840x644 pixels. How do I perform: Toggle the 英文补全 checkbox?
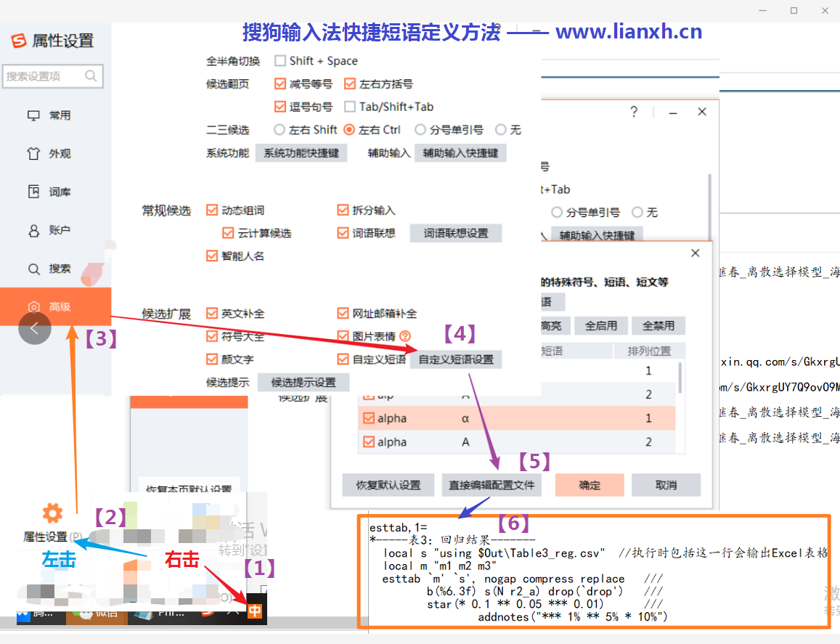point(212,314)
